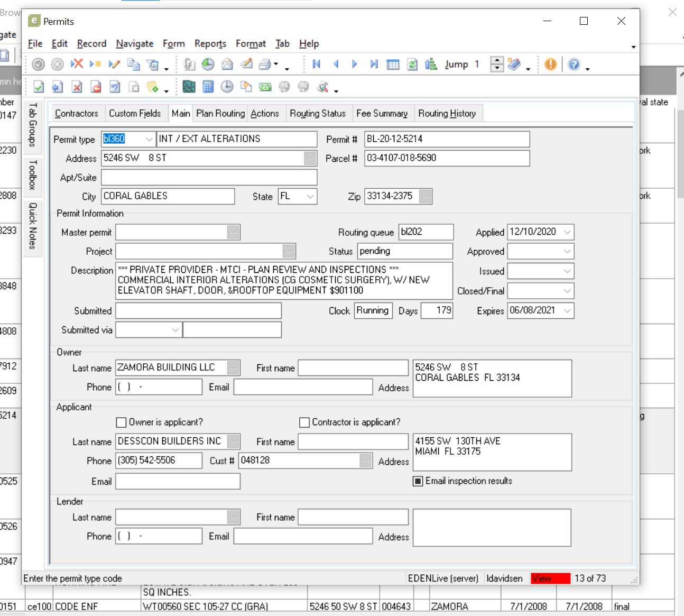
Task: Click the Jump stepper up arrow
Action: tap(496, 61)
